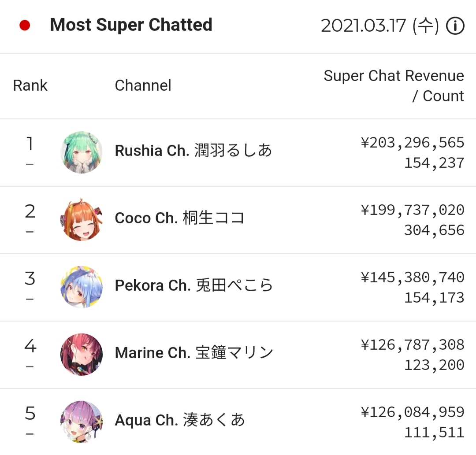Open Pekora Ch. avatar thumbnail

point(82,287)
